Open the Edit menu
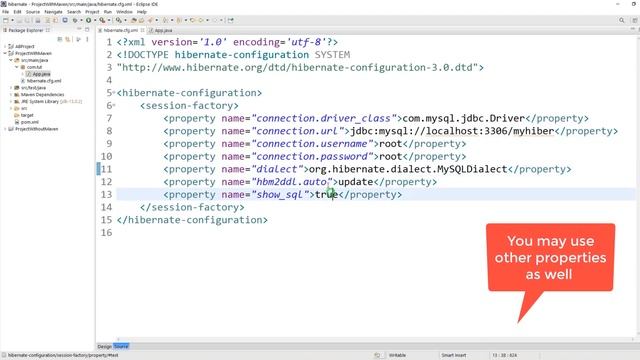This screenshot has height=360, width=640. coord(17,12)
